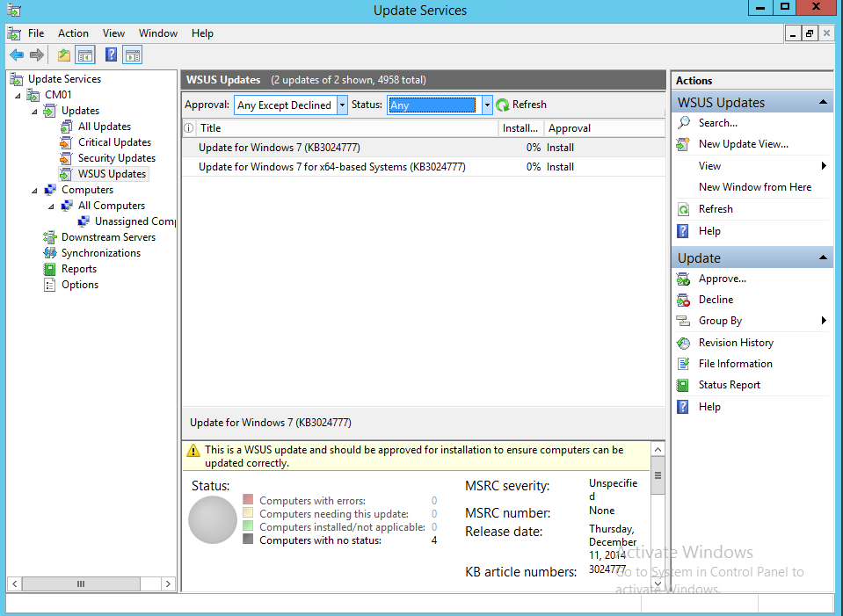Image resolution: width=843 pixels, height=616 pixels.
Task: Click the Approve update icon
Action: [683, 279]
